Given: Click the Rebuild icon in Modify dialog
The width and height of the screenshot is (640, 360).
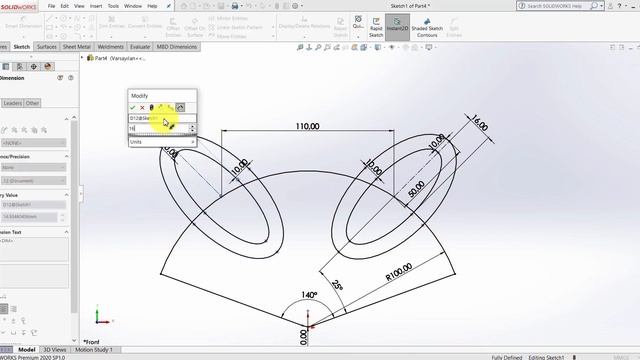Looking at the screenshot, I should pos(151,107).
